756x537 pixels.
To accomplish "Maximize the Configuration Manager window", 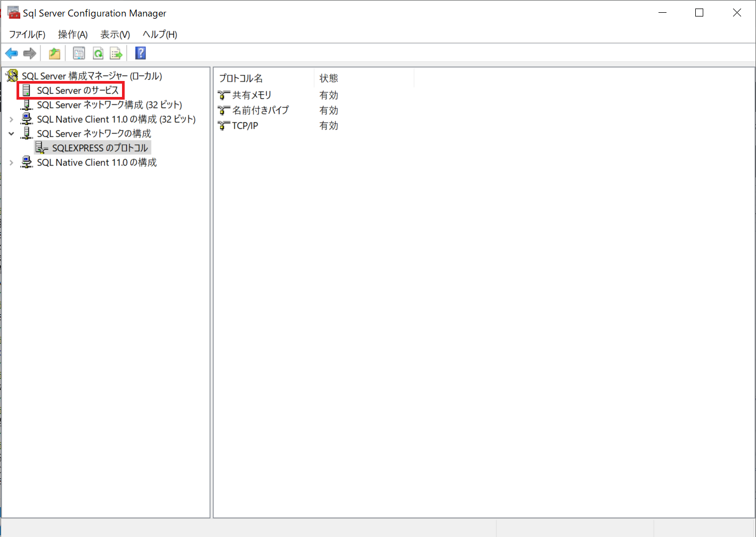I will pos(700,13).
